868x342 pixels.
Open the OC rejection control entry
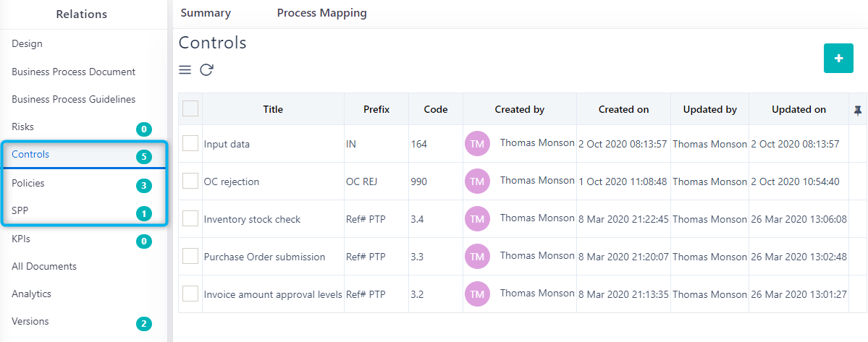231,181
